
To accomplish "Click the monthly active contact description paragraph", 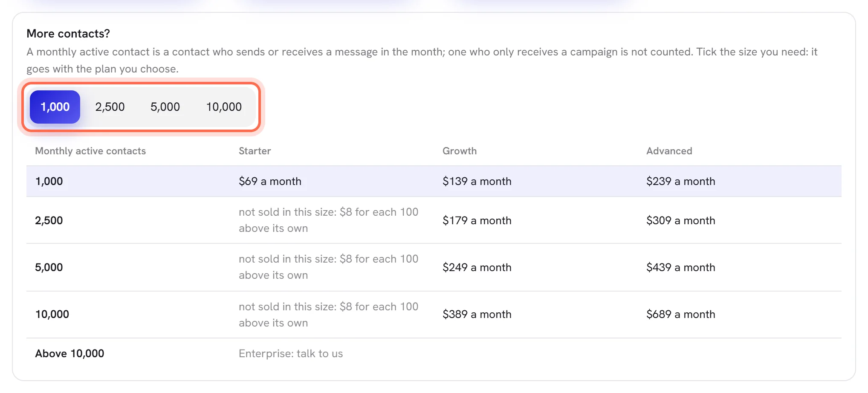I will (x=422, y=60).
